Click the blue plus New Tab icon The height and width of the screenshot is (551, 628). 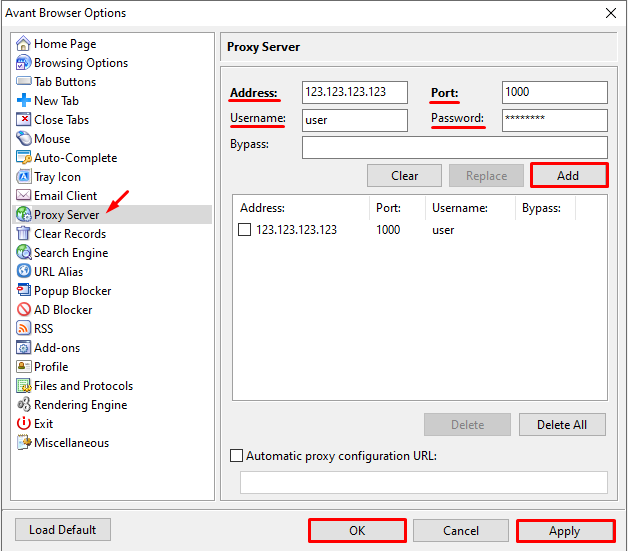coord(23,100)
